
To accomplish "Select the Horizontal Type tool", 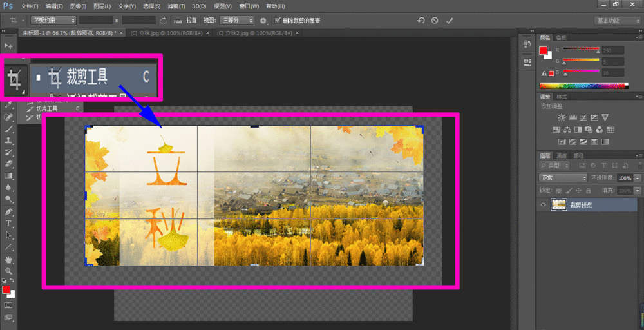I will (9, 224).
